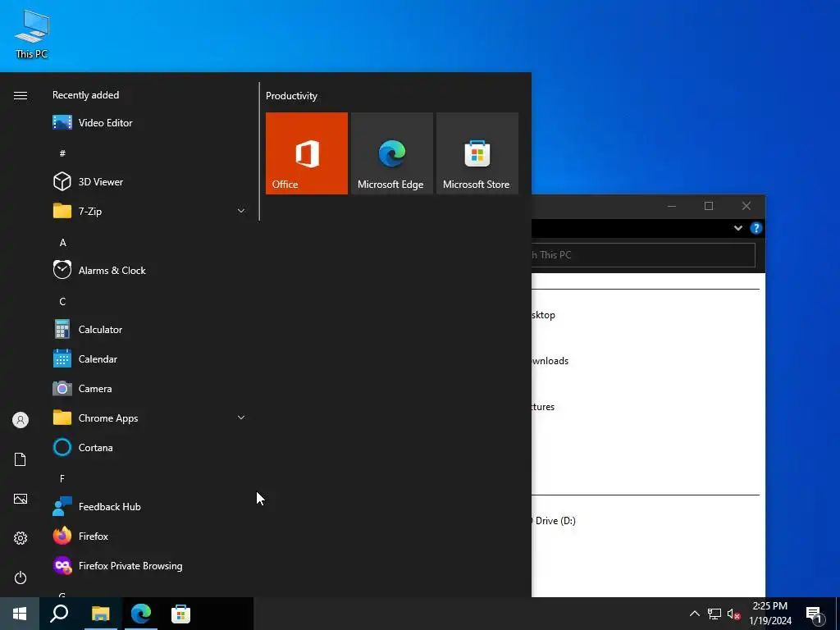Open the 7-Zip folder entry

click(150, 211)
